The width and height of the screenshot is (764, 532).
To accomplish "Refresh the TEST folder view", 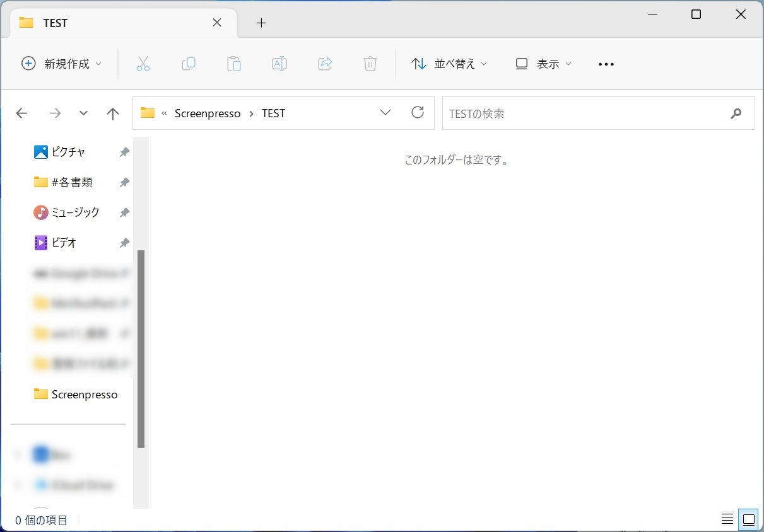I will (418, 113).
